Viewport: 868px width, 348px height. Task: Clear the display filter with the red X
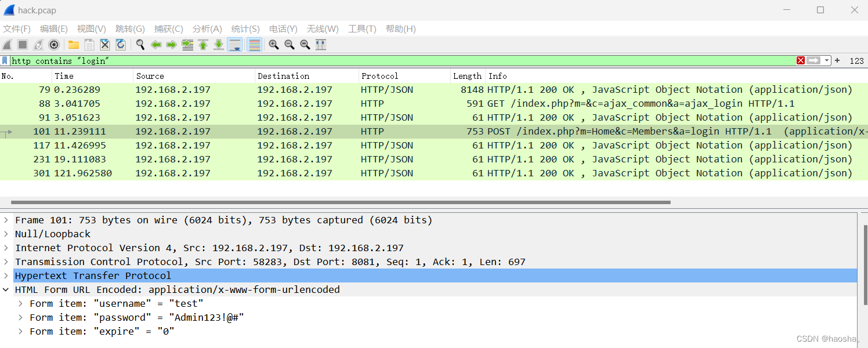tap(801, 60)
